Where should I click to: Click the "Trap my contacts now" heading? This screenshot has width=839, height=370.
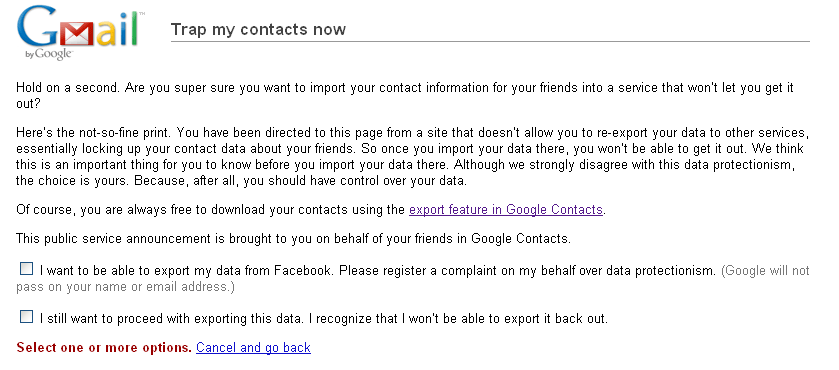click(258, 29)
